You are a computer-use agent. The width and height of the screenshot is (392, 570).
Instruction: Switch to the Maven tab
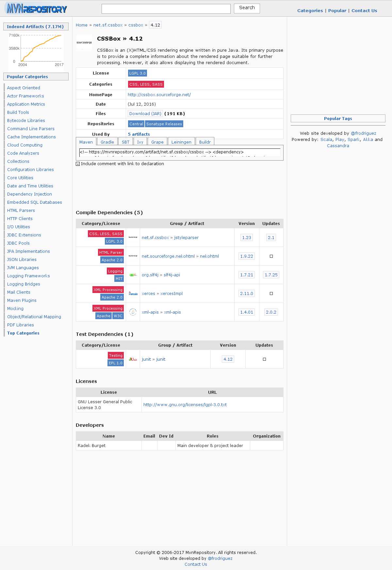coord(86,142)
